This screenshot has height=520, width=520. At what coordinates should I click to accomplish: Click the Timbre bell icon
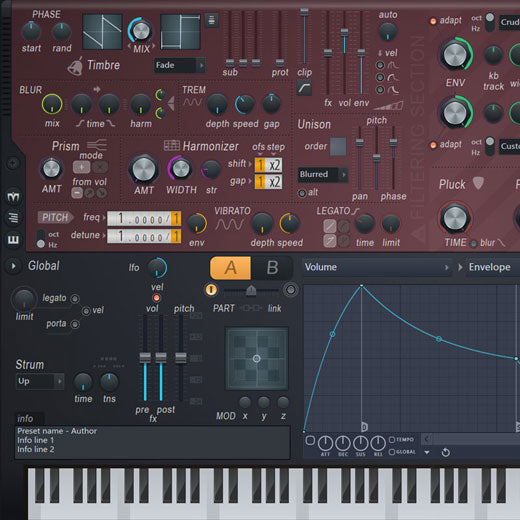75,66
